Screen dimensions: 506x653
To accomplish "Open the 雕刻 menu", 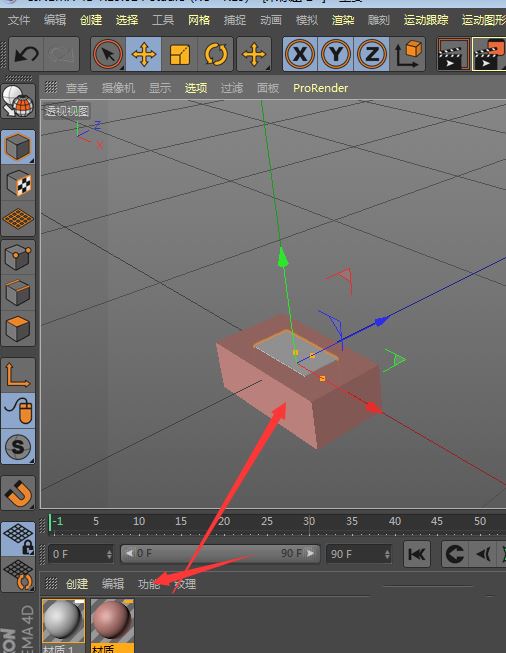I will 379,20.
